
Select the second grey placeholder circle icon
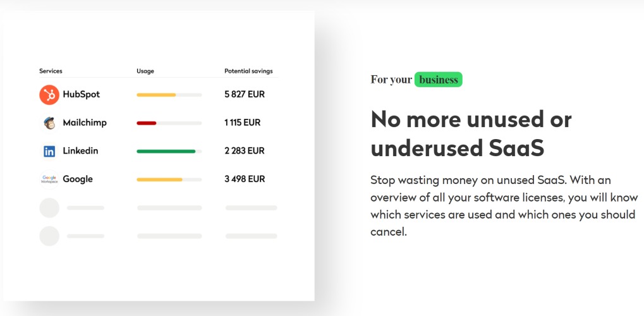pyautogui.click(x=49, y=236)
